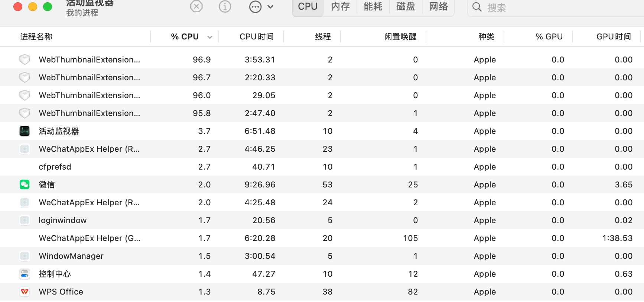This screenshot has width=644, height=302.
Task: Open the process info inspector icon
Action: coord(225,6)
